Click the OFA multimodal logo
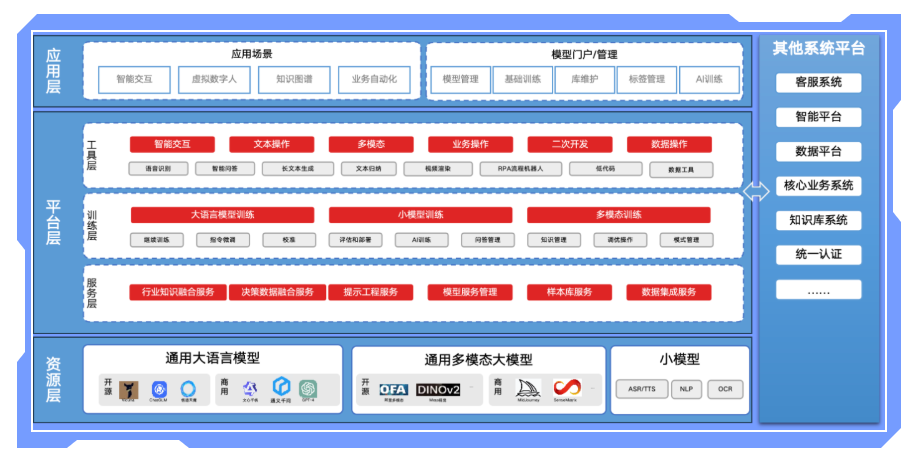The image size is (920, 460). tap(393, 388)
